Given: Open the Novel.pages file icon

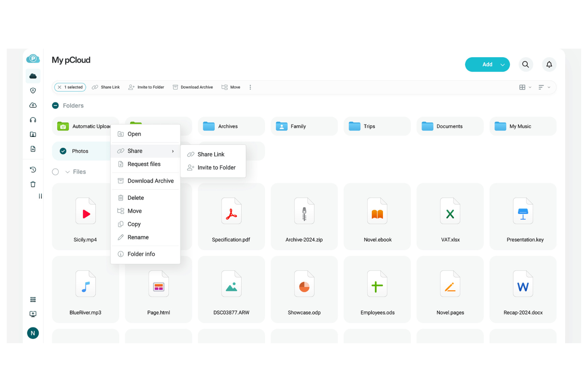Looking at the screenshot, I should point(450,284).
